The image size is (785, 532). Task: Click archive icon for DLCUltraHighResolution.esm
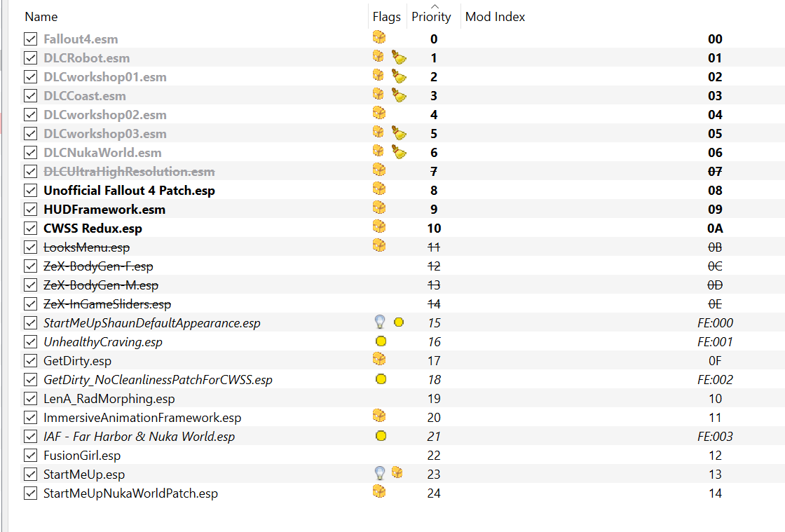tap(379, 170)
